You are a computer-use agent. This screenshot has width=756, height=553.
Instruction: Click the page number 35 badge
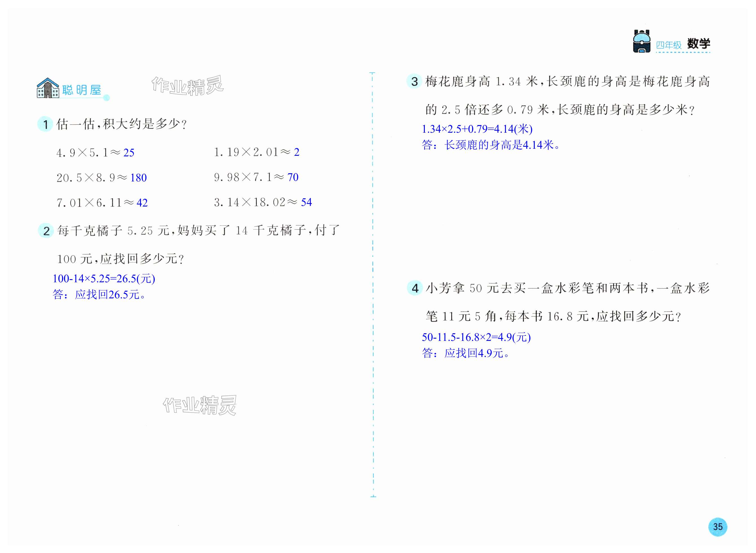coord(717,527)
